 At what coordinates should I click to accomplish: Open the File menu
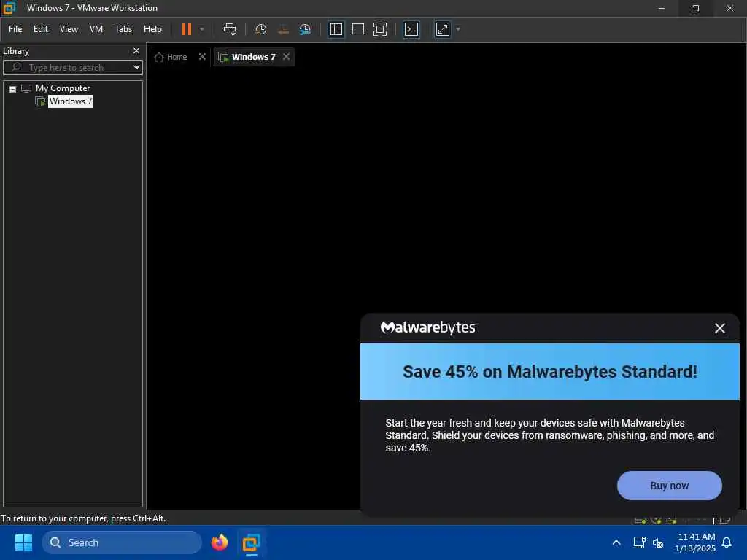click(x=15, y=29)
